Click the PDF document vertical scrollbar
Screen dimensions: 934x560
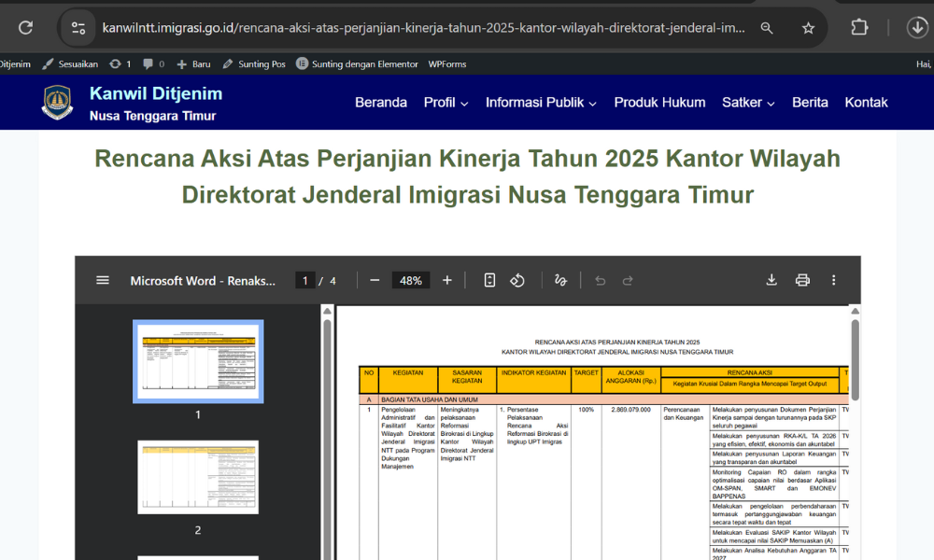pos(855,360)
